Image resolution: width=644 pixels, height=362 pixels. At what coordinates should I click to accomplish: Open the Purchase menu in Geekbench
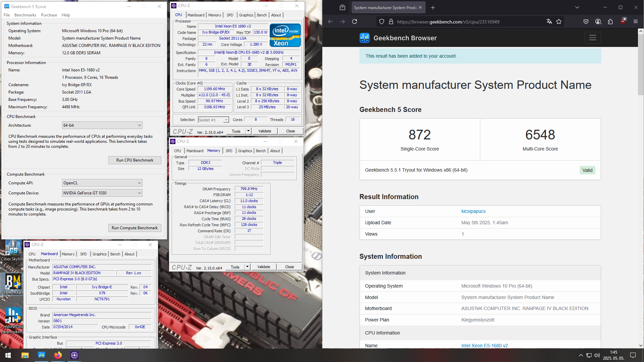click(x=49, y=15)
